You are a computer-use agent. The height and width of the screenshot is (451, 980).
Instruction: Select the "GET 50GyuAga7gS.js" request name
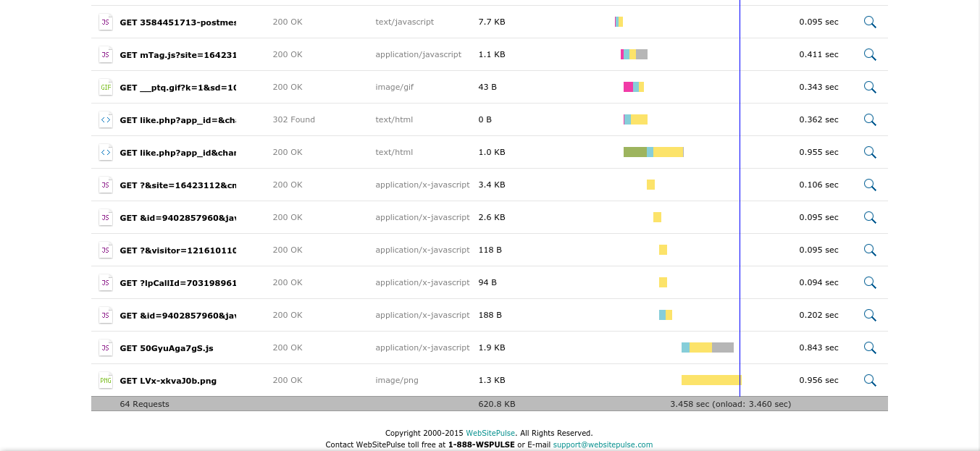coord(167,348)
